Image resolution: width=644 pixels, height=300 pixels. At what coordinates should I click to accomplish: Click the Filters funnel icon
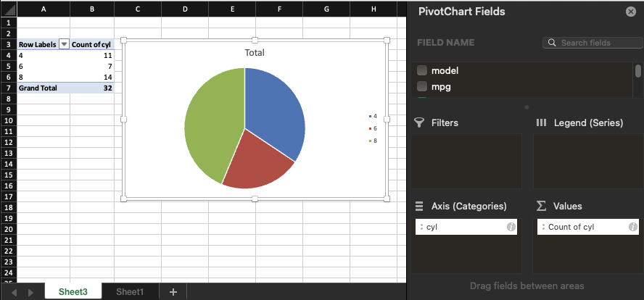pos(419,122)
